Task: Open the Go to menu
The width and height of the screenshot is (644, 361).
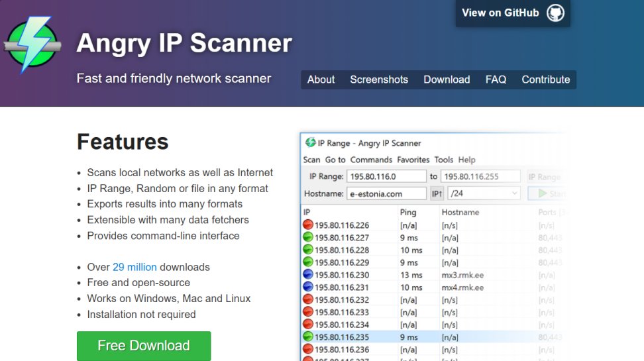Action: tap(335, 160)
